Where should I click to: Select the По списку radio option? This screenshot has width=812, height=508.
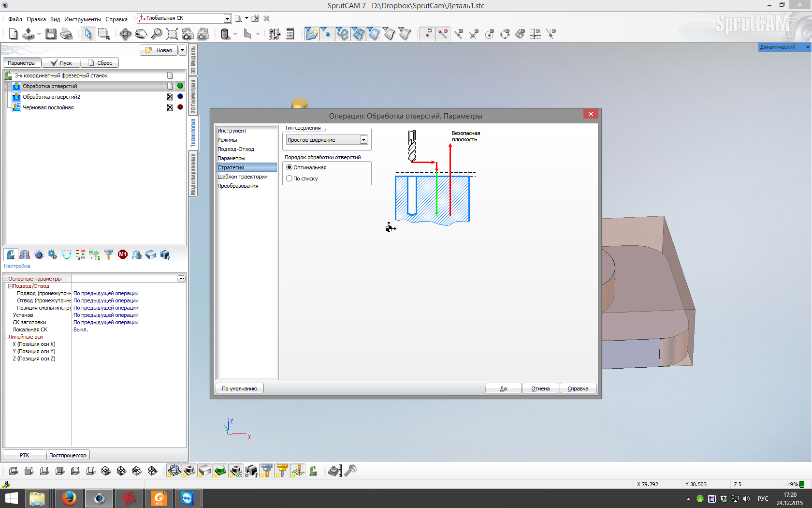coord(290,179)
